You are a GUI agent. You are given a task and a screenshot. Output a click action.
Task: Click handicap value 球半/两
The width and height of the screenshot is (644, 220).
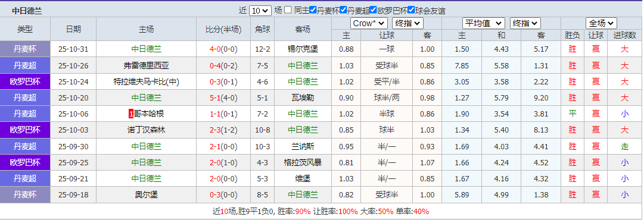[387, 98]
